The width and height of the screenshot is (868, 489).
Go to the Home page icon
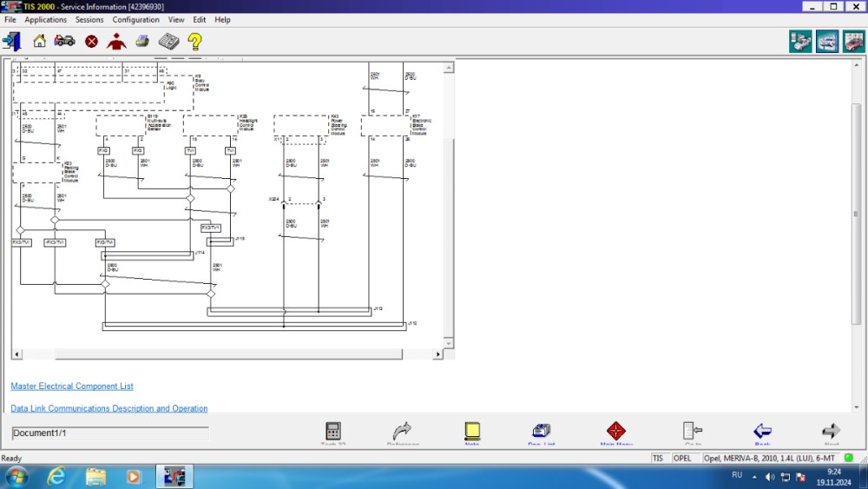pyautogui.click(x=40, y=41)
